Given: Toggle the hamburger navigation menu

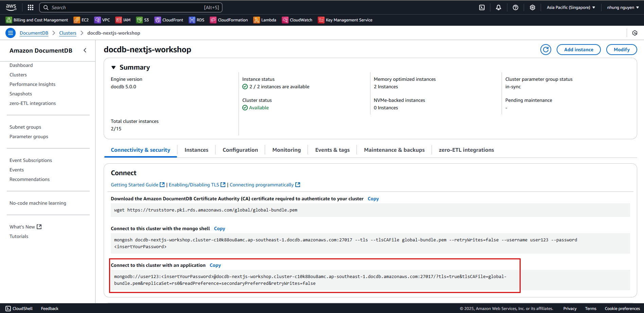Looking at the screenshot, I should pos(11,33).
